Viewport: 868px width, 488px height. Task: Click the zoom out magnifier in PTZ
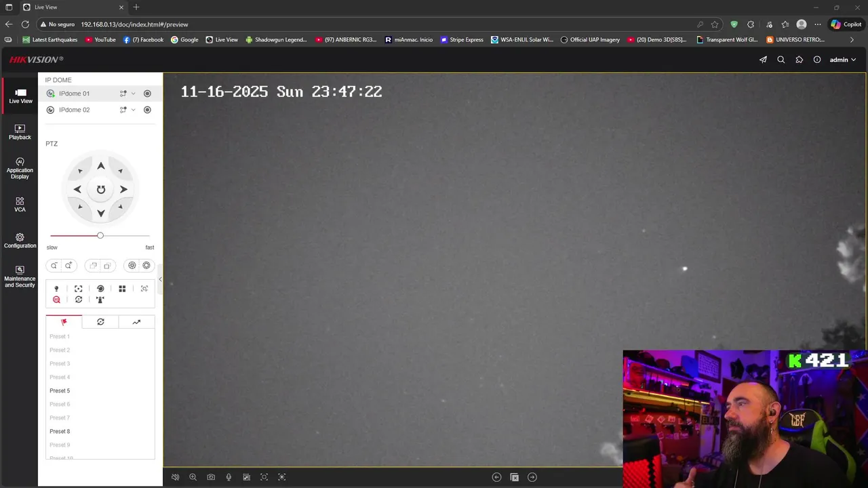(54, 266)
